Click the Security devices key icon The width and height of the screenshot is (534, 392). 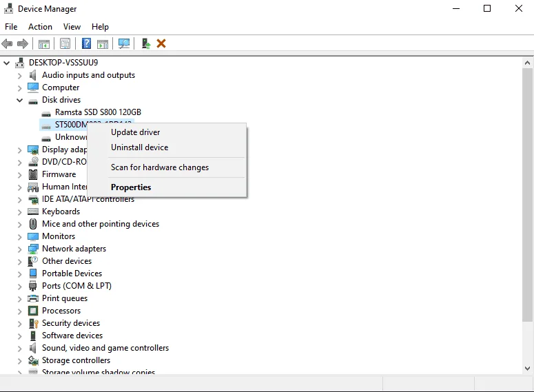(x=34, y=323)
